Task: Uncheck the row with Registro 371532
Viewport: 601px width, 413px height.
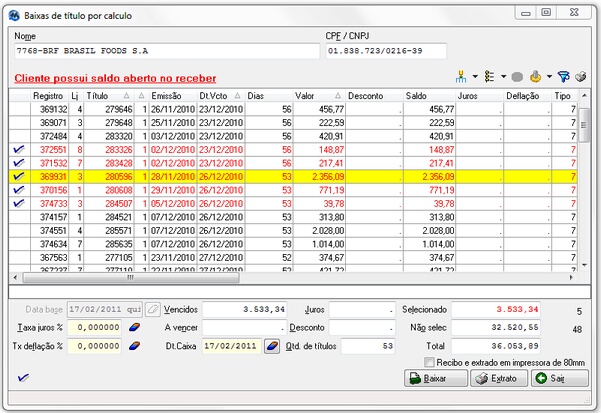Action: point(19,163)
